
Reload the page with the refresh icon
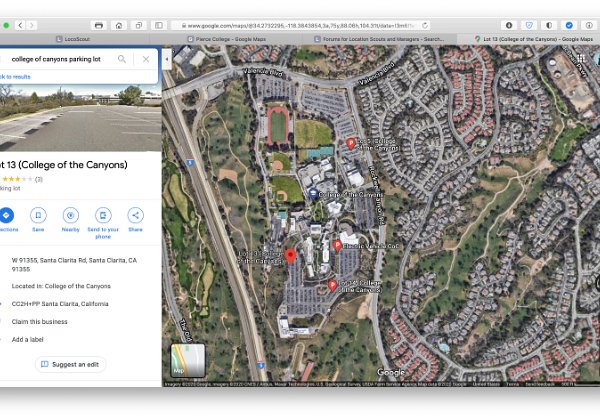(x=425, y=26)
